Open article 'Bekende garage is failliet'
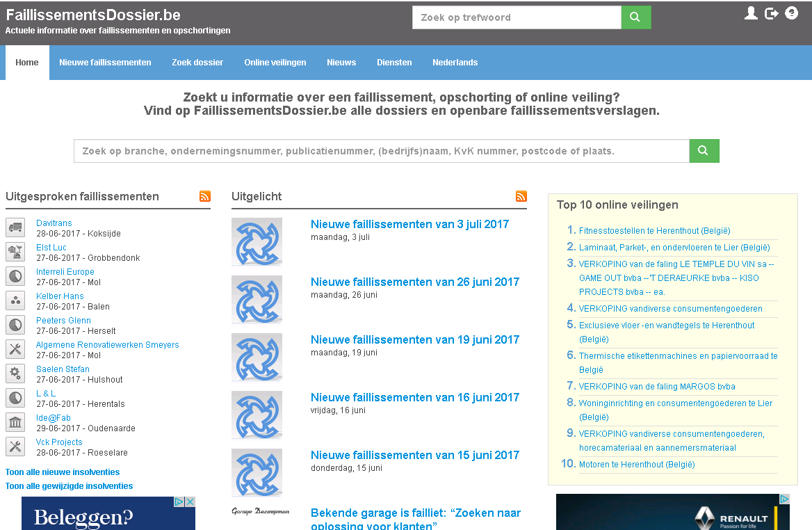 coord(416,519)
